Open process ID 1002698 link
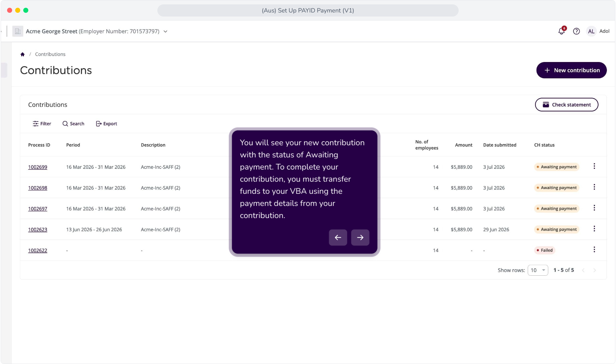 click(x=38, y=188)
